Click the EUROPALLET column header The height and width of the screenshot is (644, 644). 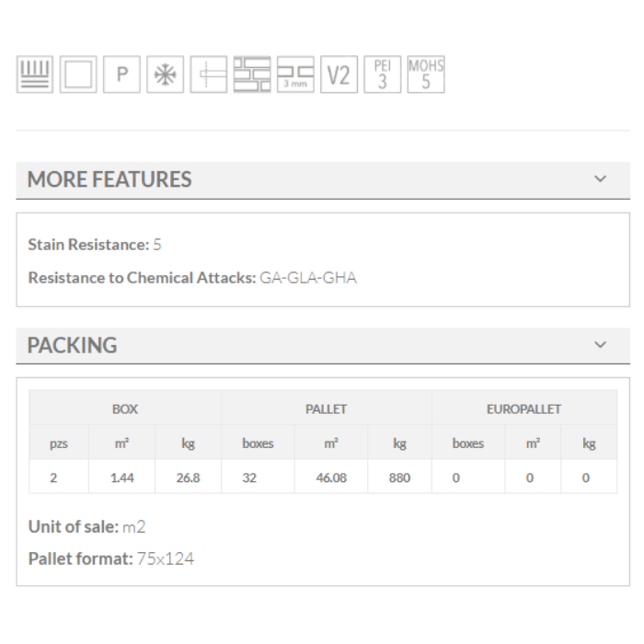click(523, 408)
